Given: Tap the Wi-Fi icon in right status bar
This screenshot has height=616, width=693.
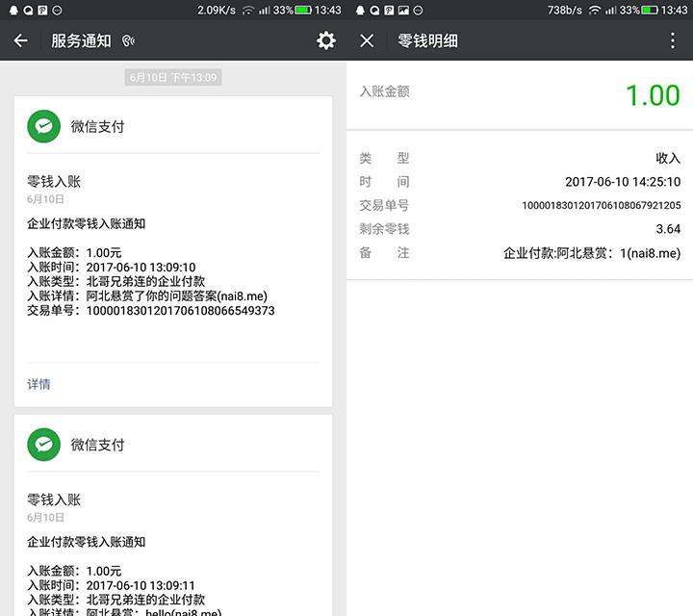Looking at the screenshot, I should pyautogui.click(x=595, y=10).
